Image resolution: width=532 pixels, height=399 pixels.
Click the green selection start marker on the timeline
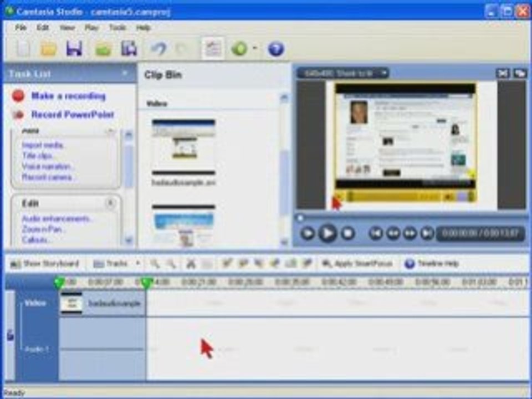pos(59,282)
